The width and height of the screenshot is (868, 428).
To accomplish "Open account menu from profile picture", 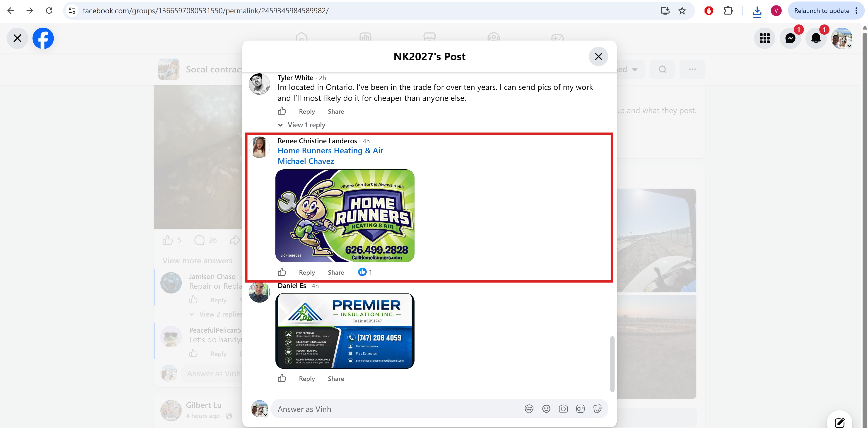I will coord(842,38).
